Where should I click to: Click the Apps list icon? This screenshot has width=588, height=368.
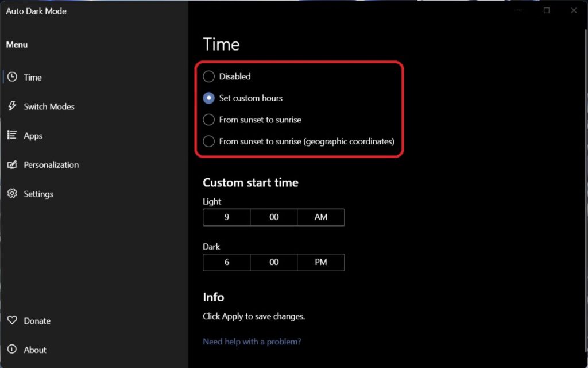[13, 135]
